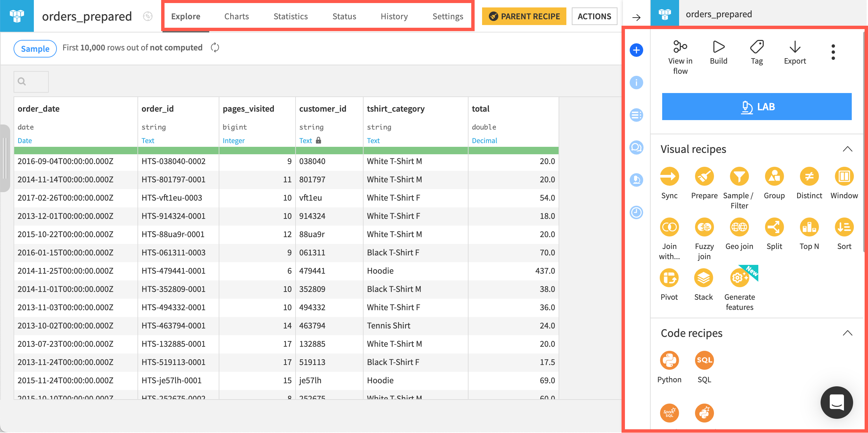Select the Sync visual recipe
The height and width of the screenshot is (433, 868).
(669, 176)
